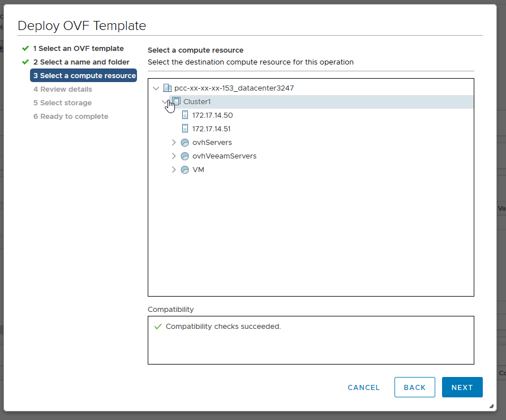Click the datacenter icon beside pcc-xx-xx-xx-153_datacenter3247
The width and height of the screenshot is (506, 420).
[x=167, y=88]
